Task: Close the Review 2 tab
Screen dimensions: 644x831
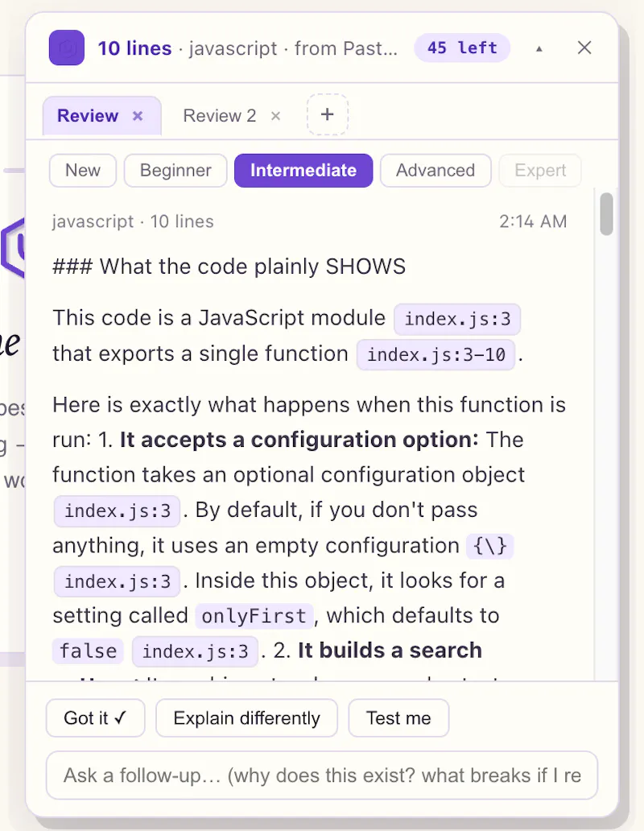Action: pyautogui.click(x=275, y=115)
